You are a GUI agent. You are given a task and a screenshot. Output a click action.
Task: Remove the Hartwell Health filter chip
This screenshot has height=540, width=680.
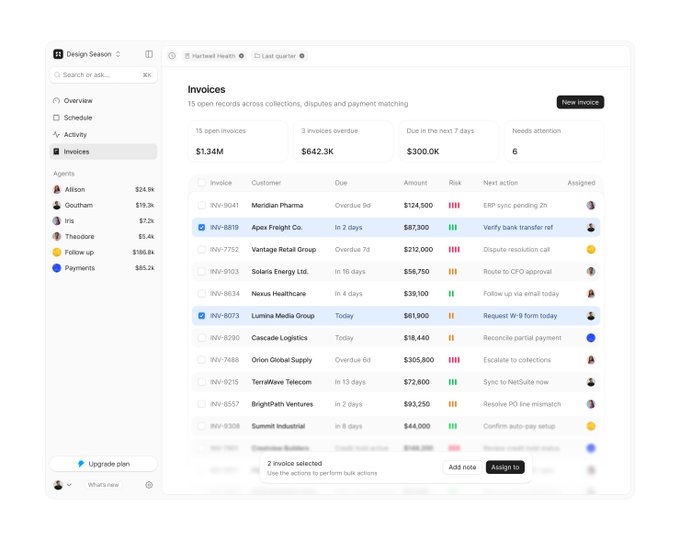[x=241, y=56]
